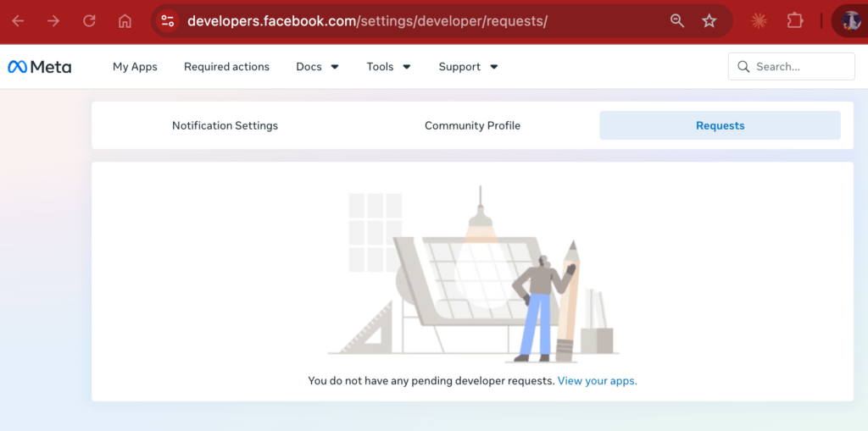This screenshot has height=431, width=868.
Task: Open My Apps in the top navigation
Action: 135,67
